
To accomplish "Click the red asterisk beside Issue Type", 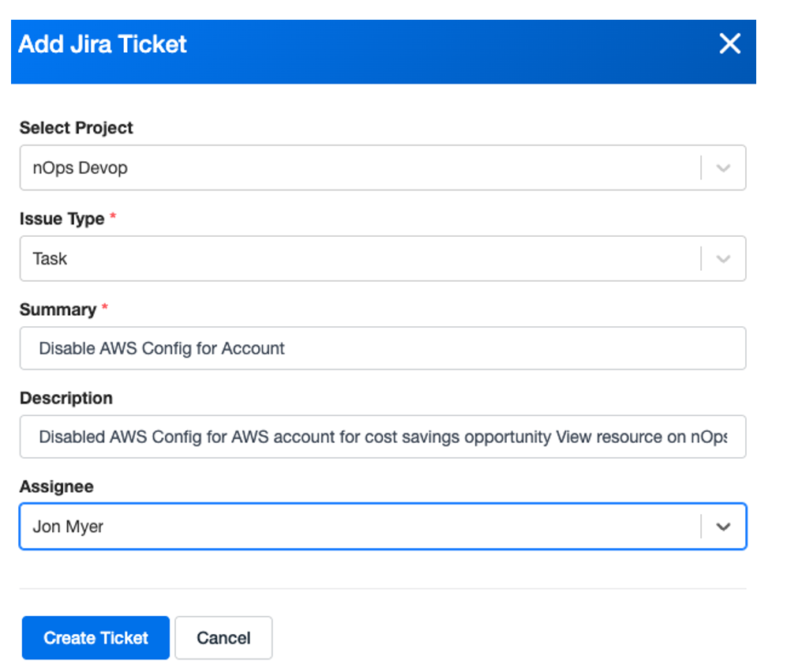I will [x=113, y=216].
